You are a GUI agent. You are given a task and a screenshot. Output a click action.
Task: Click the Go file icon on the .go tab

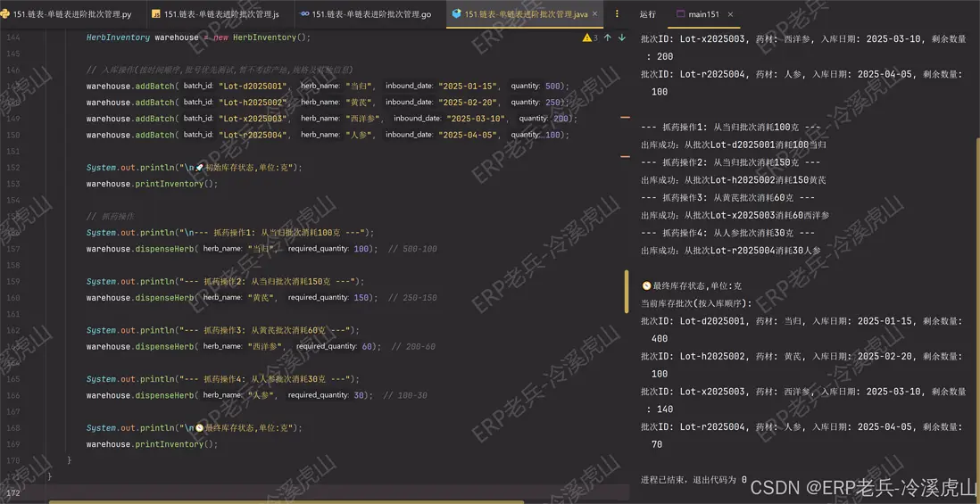click(x=304, y=13)
